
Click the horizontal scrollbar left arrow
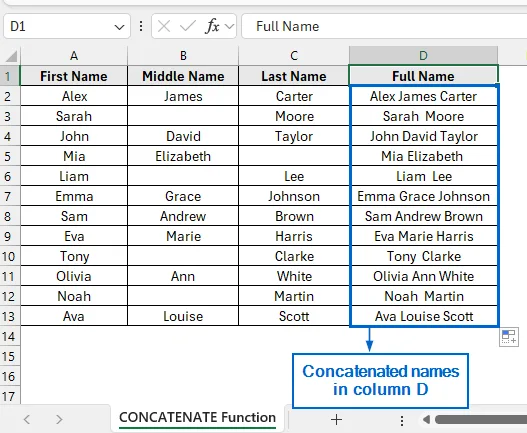tap(426, 419)
